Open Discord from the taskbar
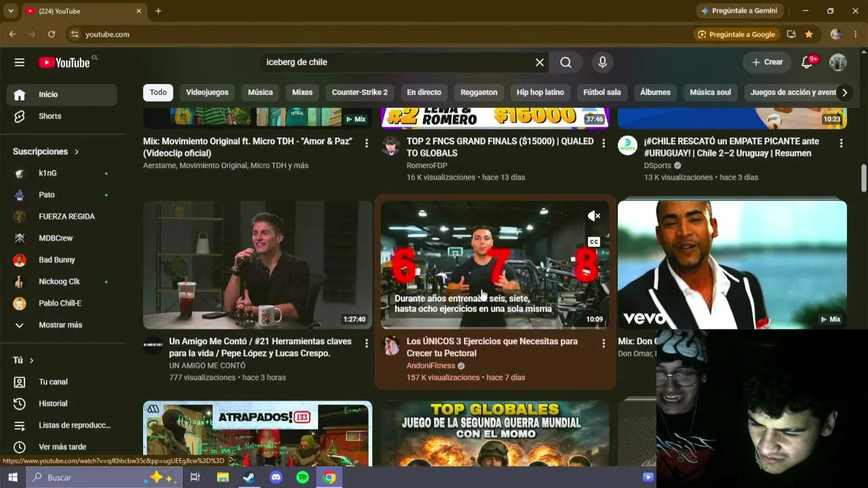Image resolution: width=868 pixels, height=488 pixels. pyautogui.click(x=276, y=477)
